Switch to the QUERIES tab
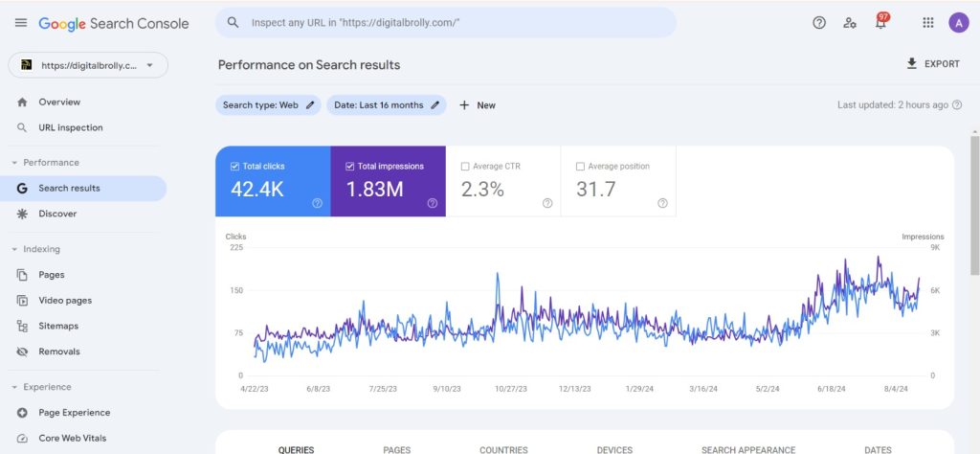Viewport: 980px width, 454px height. (297, 449)
